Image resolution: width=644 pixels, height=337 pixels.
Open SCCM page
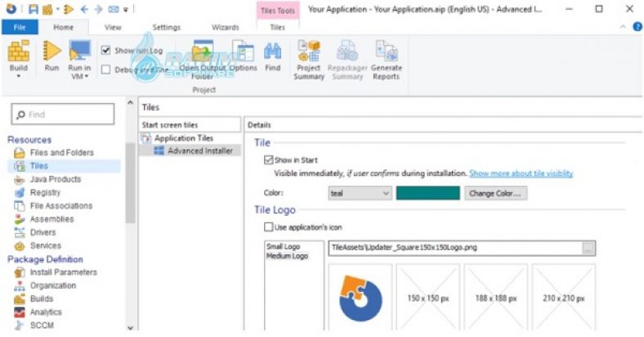[x=42, y=325]
